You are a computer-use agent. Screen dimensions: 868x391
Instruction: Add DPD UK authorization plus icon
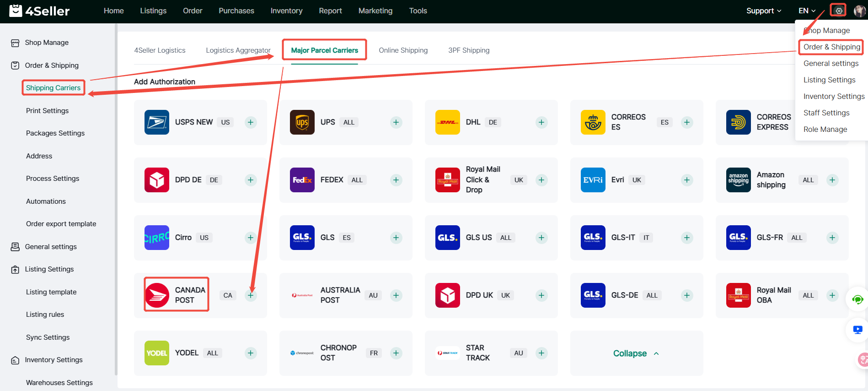[541, 295]
